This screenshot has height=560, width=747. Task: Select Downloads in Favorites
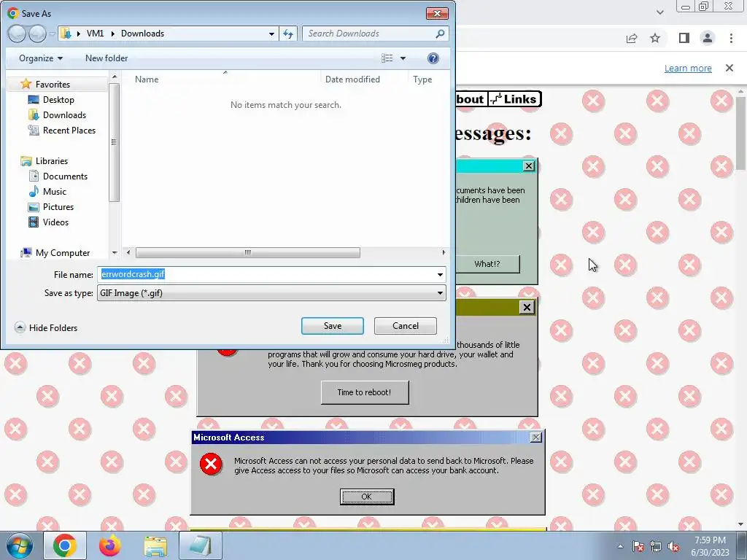pos(64,115)
